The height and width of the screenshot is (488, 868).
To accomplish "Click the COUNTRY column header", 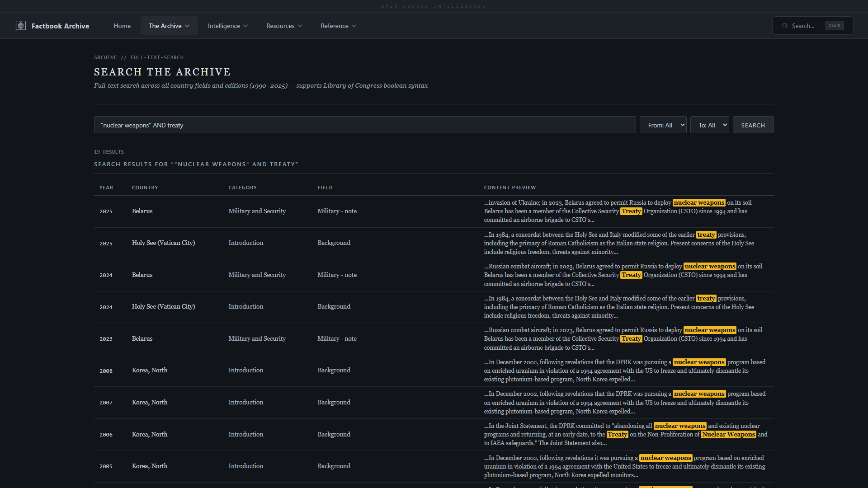I will [145, 188].
